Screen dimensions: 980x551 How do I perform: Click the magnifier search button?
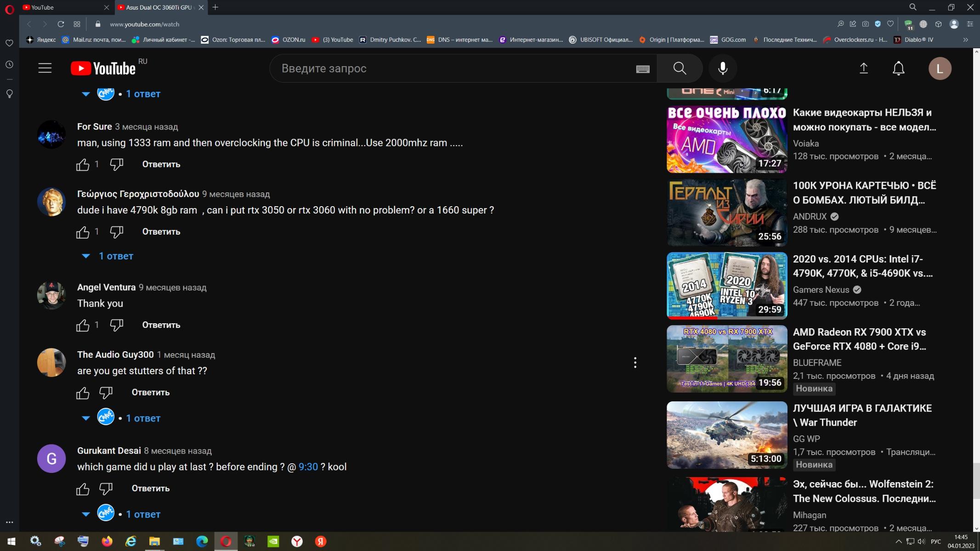point(680,68)
